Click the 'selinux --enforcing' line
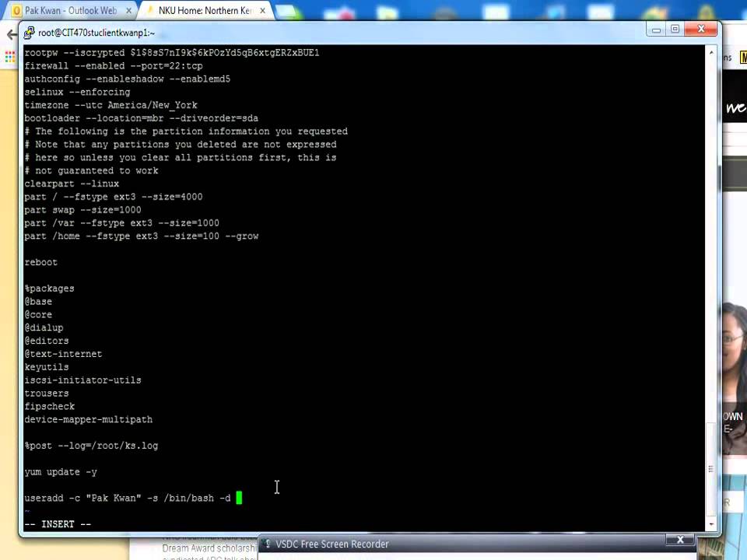 point(77,93)
